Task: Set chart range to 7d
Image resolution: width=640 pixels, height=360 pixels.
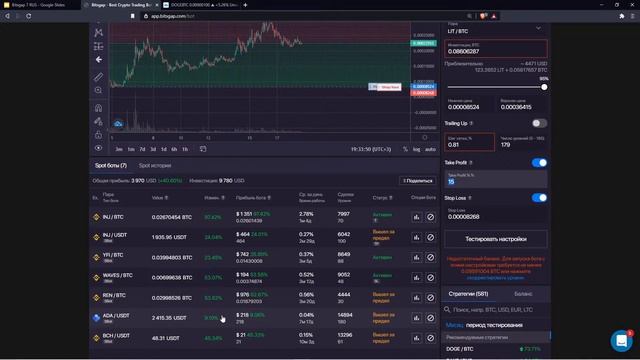Action: (x=142, y=149)
